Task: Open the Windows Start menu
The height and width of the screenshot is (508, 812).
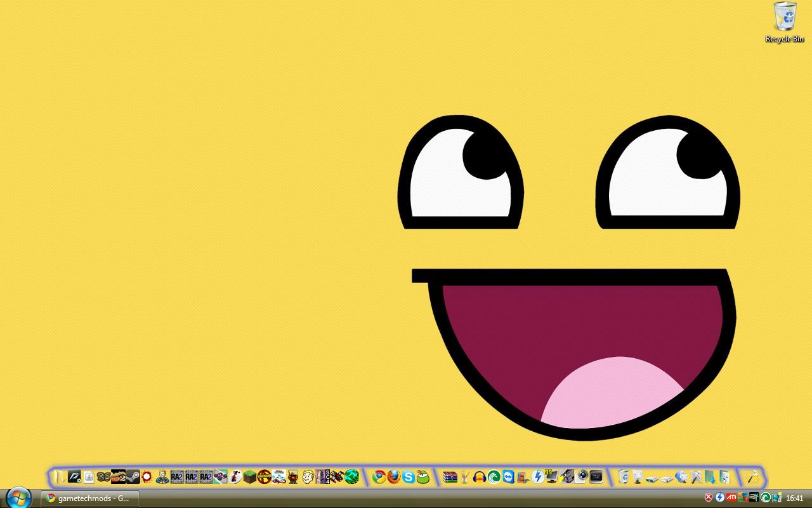Action: coord(18,497)
